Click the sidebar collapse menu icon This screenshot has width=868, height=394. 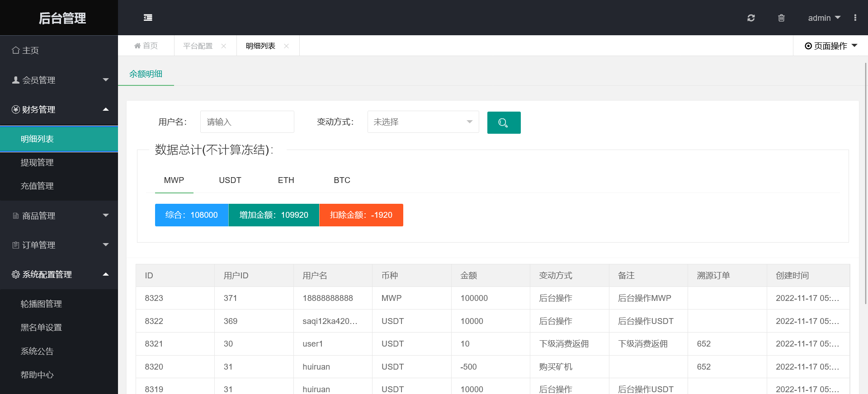coord(148,18)
